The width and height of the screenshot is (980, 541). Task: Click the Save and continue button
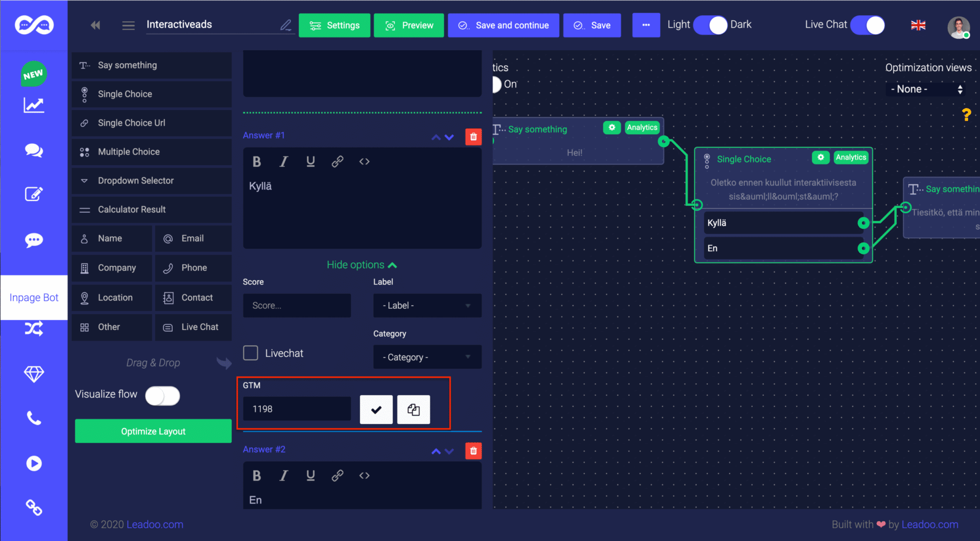pyautogui.click(x=503, y=25)
